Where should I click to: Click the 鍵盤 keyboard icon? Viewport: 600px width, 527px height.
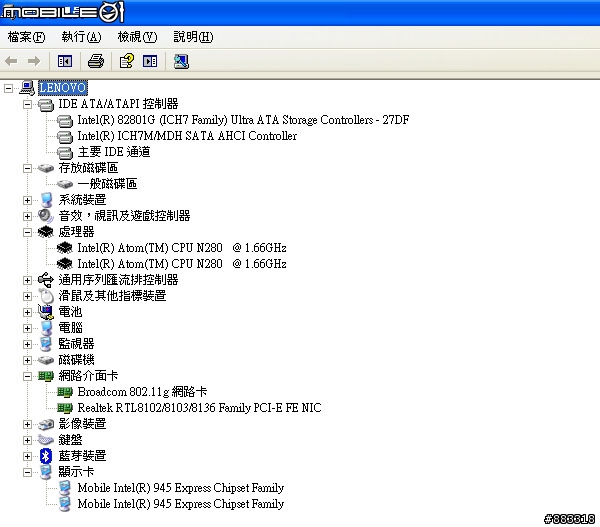[x=46, y=440]
